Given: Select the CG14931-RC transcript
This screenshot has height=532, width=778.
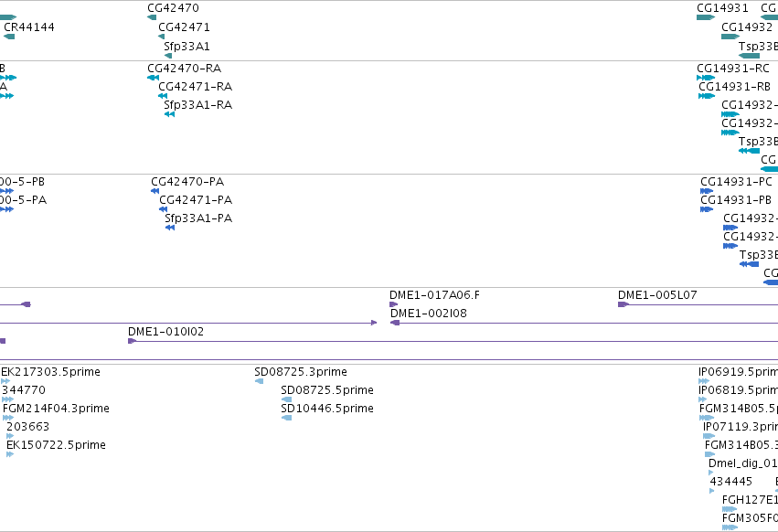Looking at the screenshot, I should coord(706,78).
